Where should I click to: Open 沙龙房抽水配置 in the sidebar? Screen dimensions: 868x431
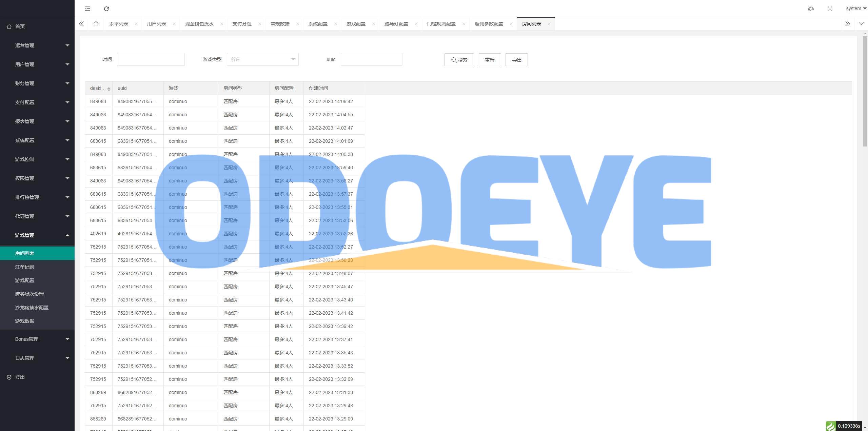(x=37, y=308)
